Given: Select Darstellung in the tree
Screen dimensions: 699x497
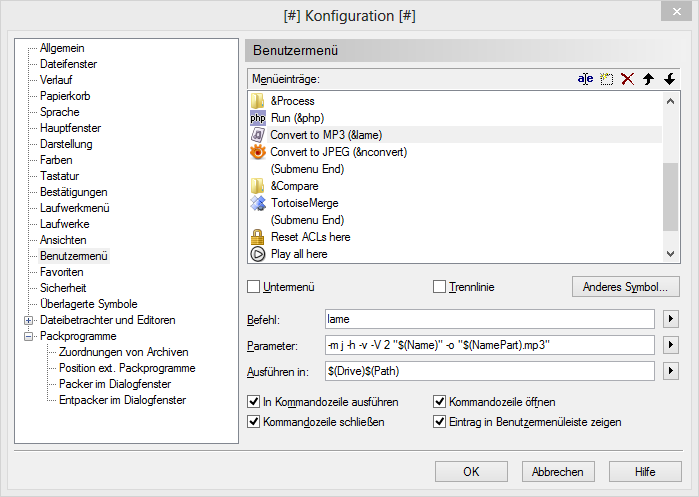Looking at the screenshot, I should (66, 144).
